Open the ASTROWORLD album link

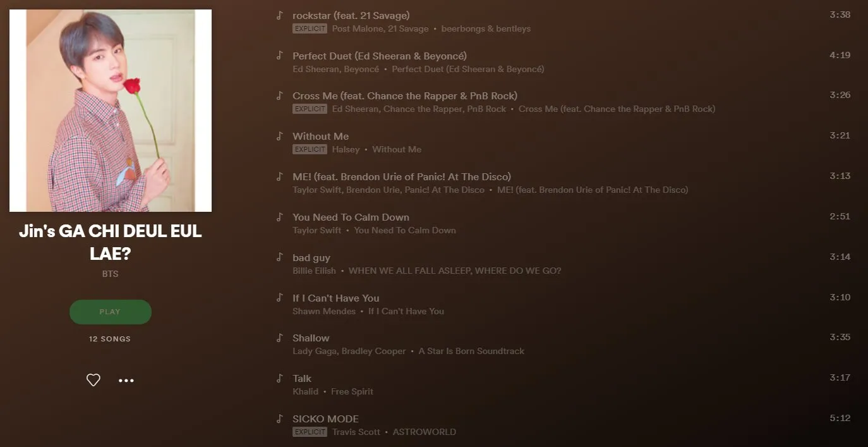[x=424, y=432]
